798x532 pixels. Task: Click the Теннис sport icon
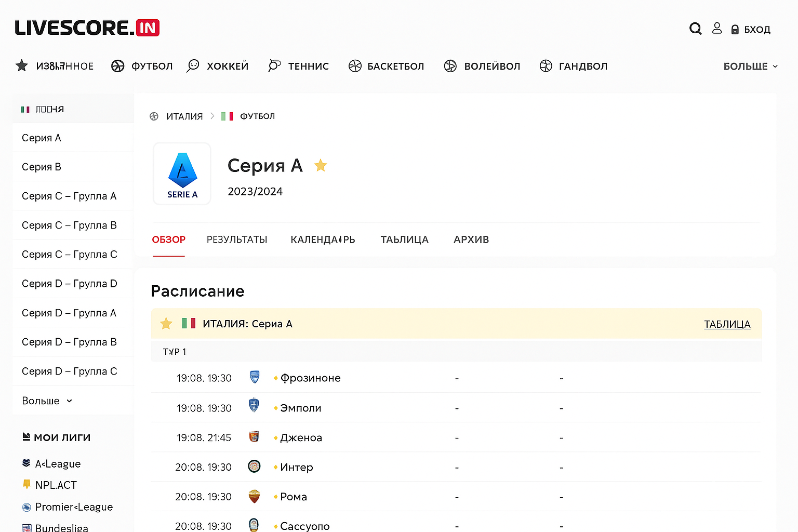(x=274, y=66)
